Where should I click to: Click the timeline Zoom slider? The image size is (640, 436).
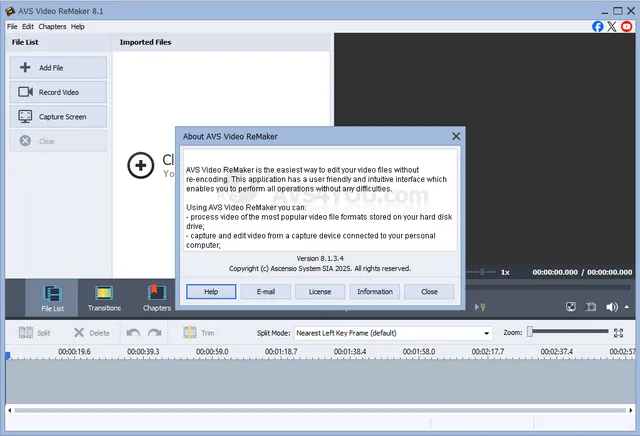coord(568,332)
